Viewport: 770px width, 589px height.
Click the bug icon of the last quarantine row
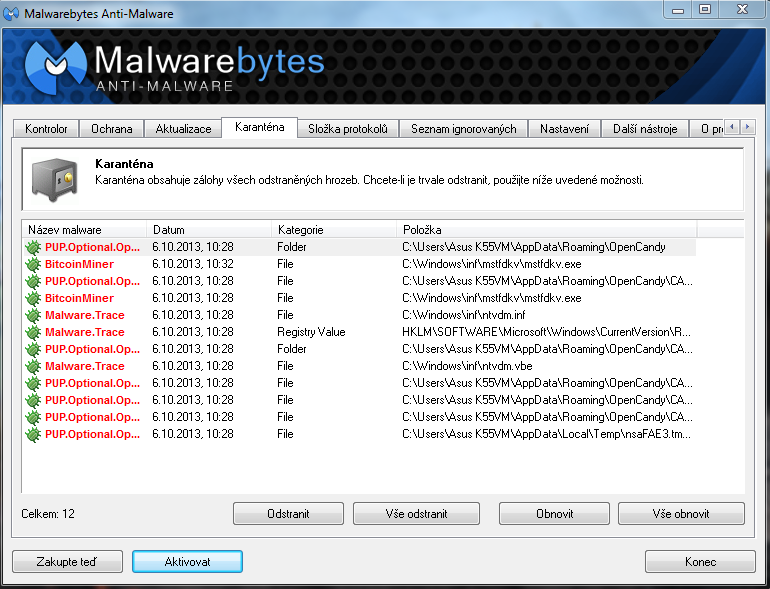33,434
